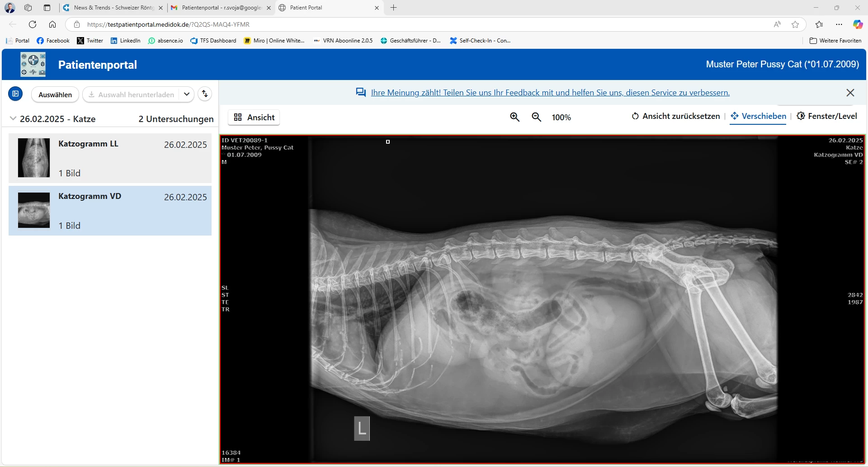Go to the browser home page
The image size is (868, 467).
[x=52, y=24]
